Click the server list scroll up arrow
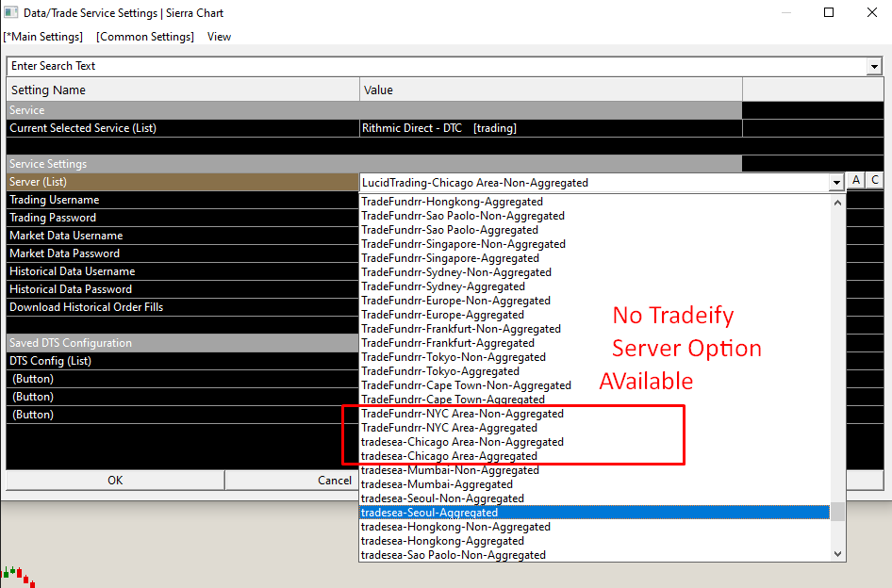Screen dimensions: 892x588 coord(837,203)
